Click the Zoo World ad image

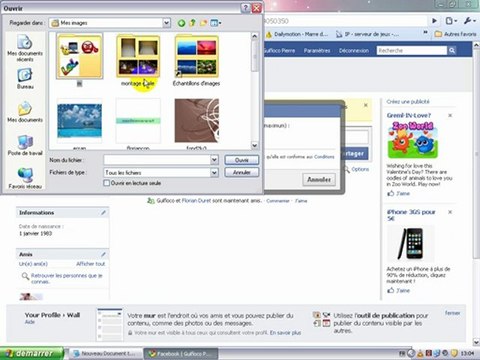(413, 140)
